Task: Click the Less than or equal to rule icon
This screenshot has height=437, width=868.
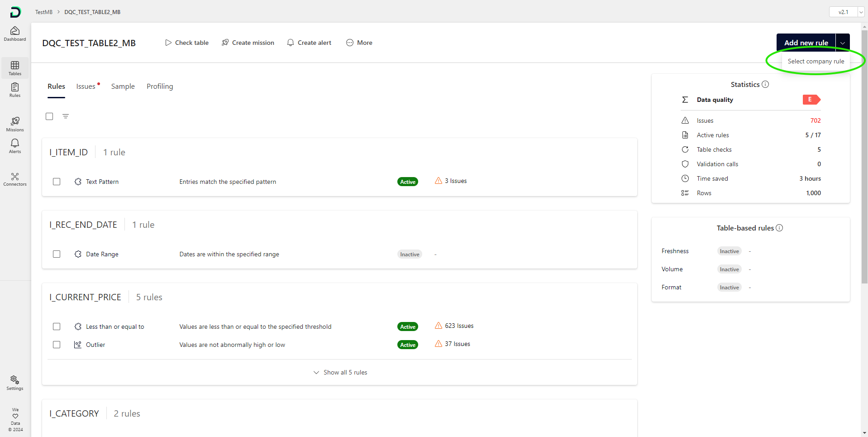Action: [x=78, y=327]
